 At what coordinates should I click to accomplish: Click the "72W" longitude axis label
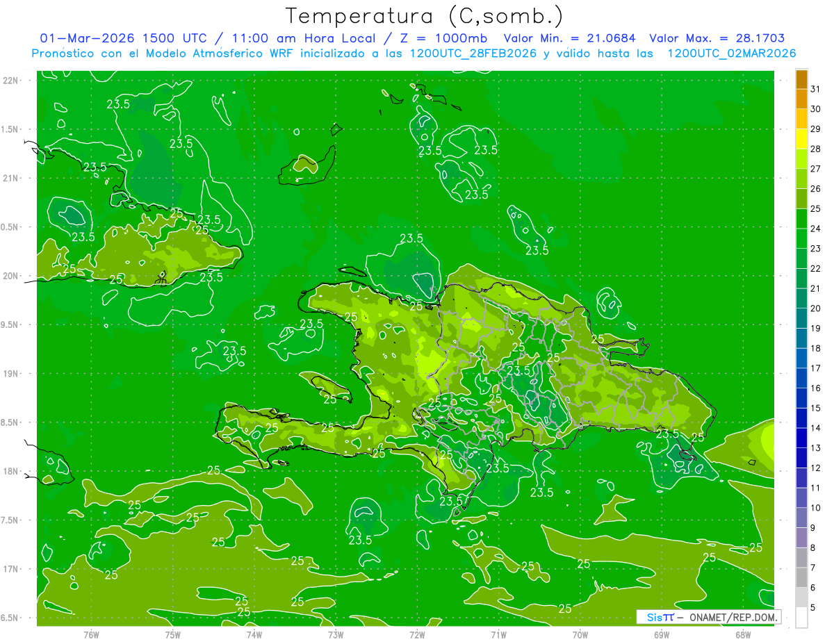[417, 635]
